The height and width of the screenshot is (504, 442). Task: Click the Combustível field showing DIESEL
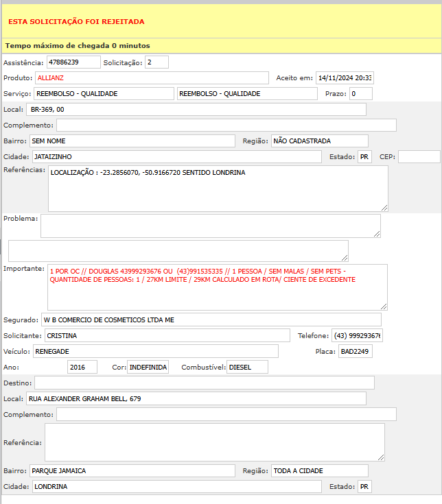point(247,368)
